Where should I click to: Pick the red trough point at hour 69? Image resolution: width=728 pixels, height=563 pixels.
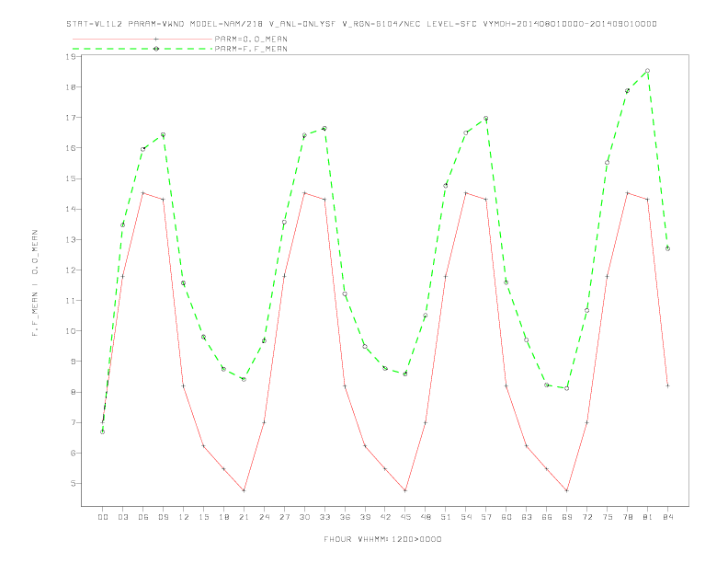pyautogui.click(x=567, y=490)
